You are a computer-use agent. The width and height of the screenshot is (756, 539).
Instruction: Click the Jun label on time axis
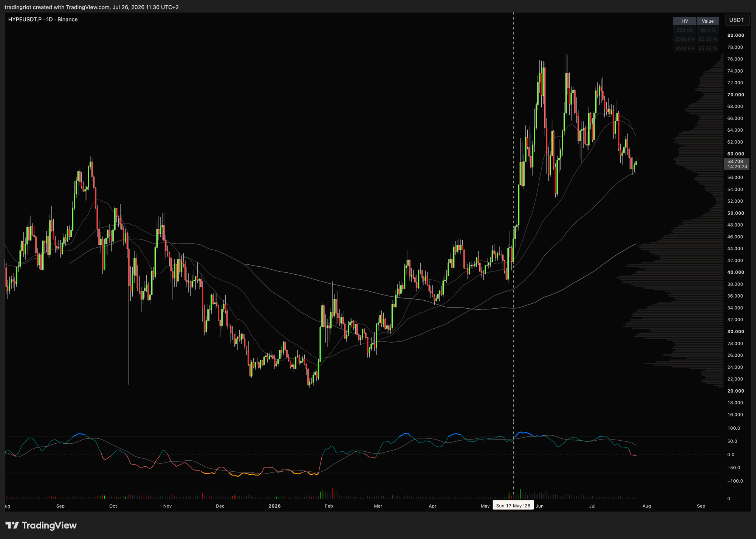point(540,506)
